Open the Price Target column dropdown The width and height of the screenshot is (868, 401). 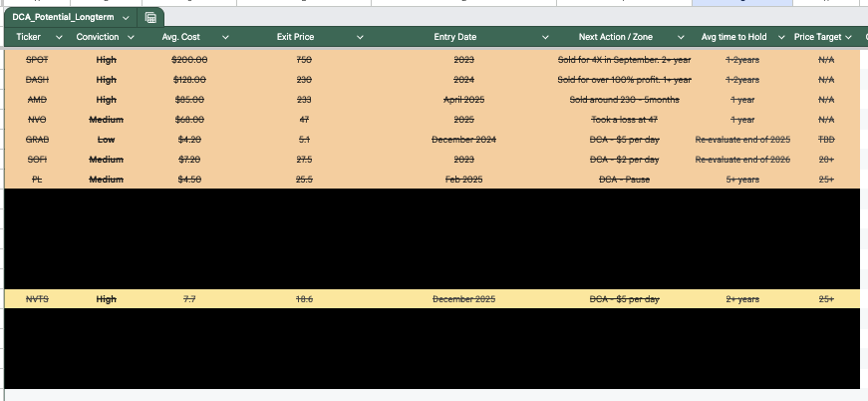(x=848, y=37)
